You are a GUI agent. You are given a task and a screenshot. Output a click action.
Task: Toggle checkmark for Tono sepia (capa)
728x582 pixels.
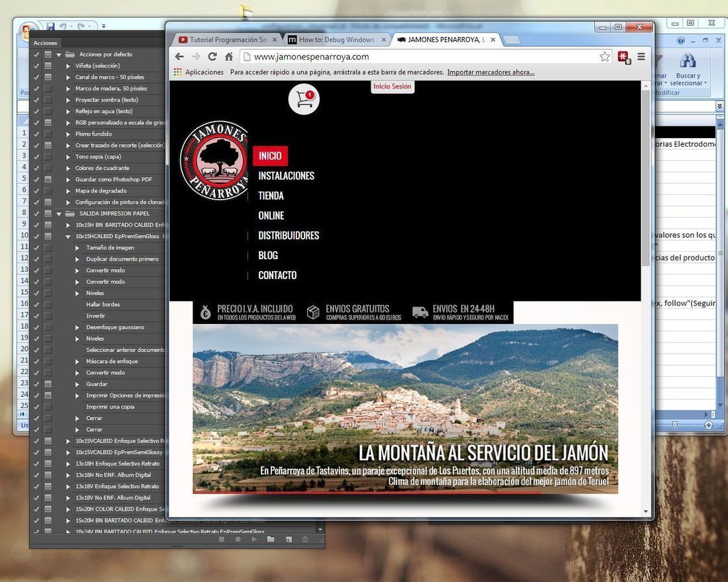click(x=36, y=157)
